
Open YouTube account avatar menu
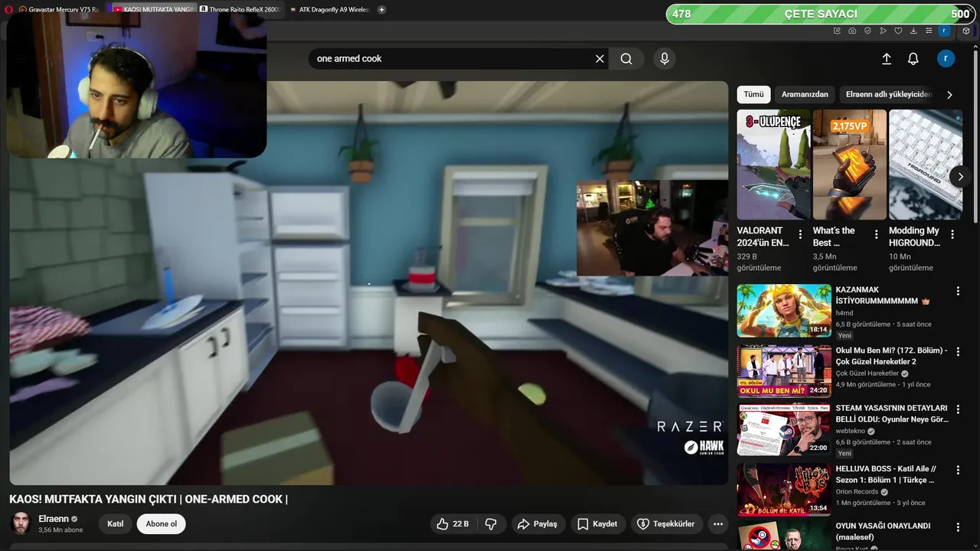pos(946,59)
